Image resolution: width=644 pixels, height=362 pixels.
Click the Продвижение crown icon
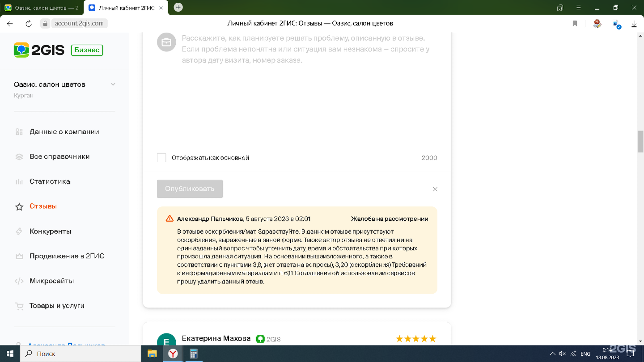19,257
